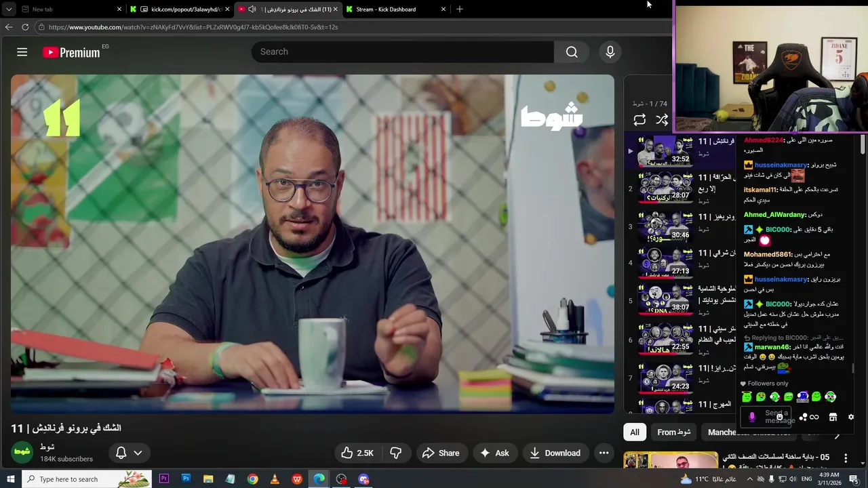Click the YouTube URL address bar

[x=353, y=27]
